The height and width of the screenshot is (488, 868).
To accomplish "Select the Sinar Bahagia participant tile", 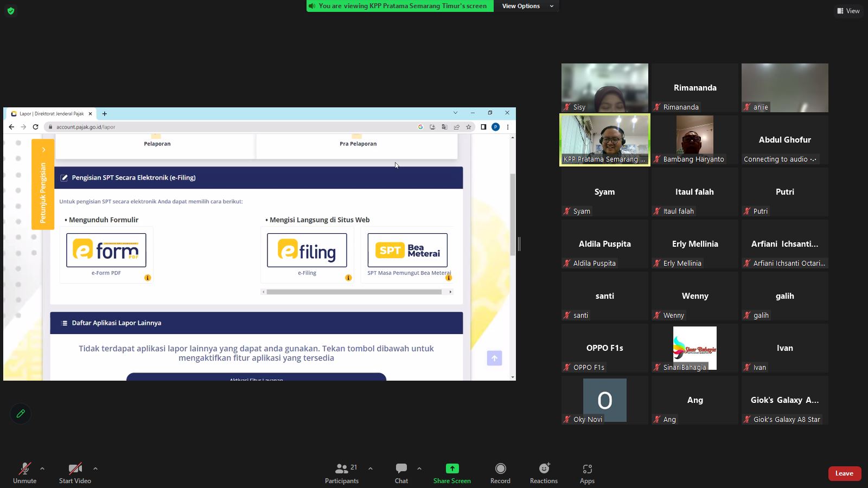I will (x=694, y=348).
